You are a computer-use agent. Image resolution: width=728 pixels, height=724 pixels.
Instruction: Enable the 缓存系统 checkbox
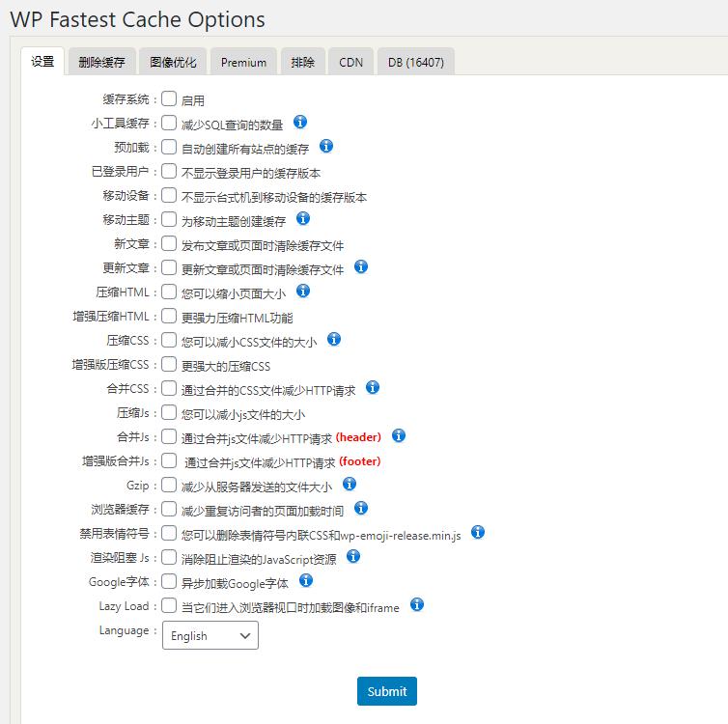coord(169,98)
